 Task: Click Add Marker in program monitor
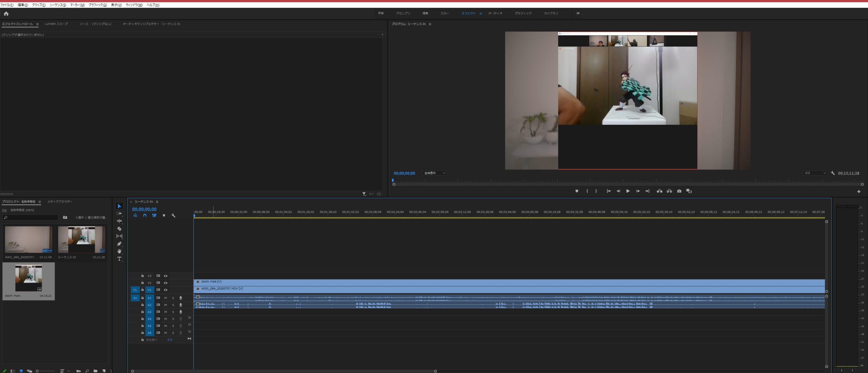point(577,191)
